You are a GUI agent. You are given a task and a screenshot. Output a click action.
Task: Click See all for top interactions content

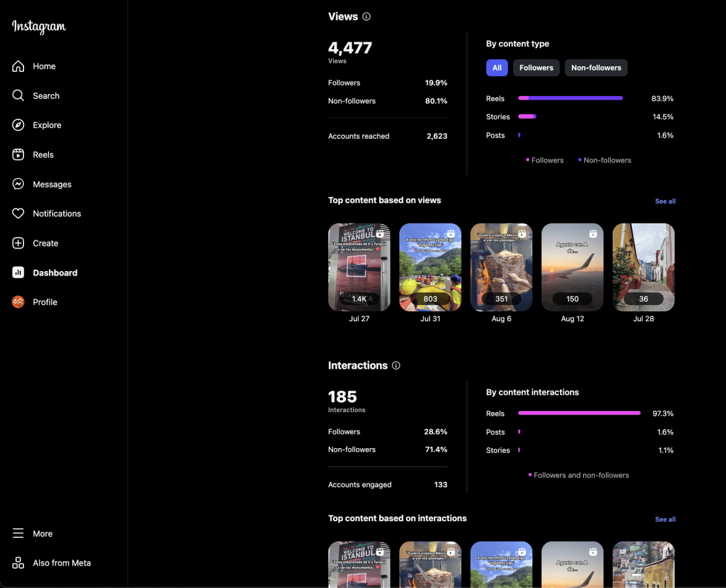click(x=665, y=519)
